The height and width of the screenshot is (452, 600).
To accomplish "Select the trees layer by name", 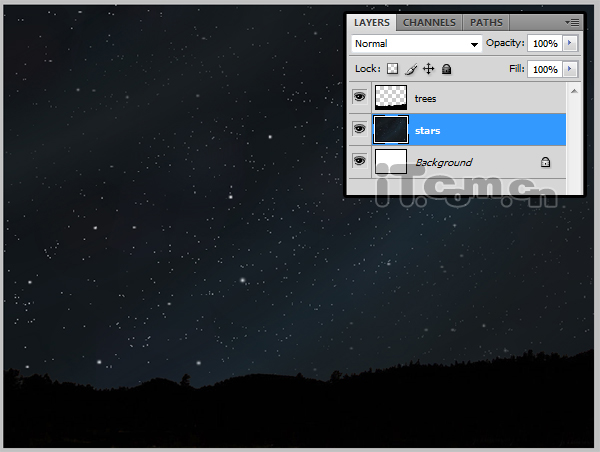I will pos(426,99).
